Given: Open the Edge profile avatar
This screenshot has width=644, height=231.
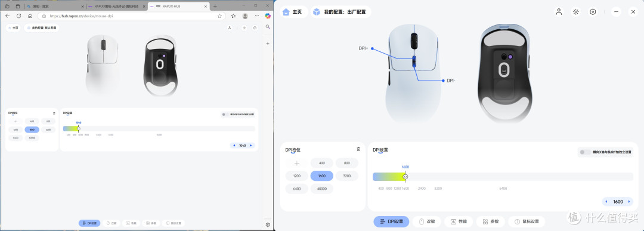Looking at the screenshot, I should (x=245, y=16).
